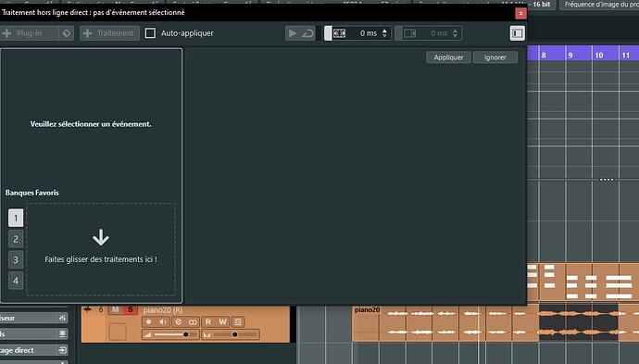The width and height of the screenshot is (639, 364).
Task: Click the Fréquence d'image du projet field
Action: click(x=599, y=5)
